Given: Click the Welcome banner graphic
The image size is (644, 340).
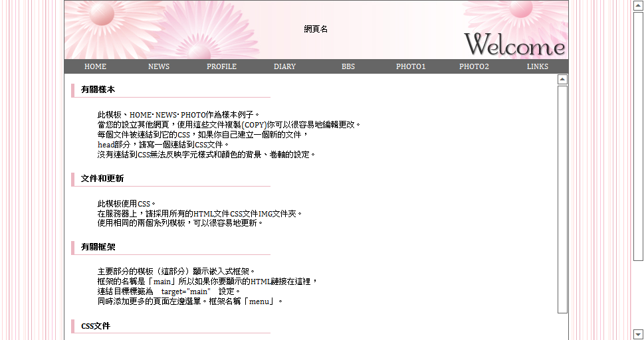Looking at the screenshot, I should pyautogui.click(x=514, y=44).
